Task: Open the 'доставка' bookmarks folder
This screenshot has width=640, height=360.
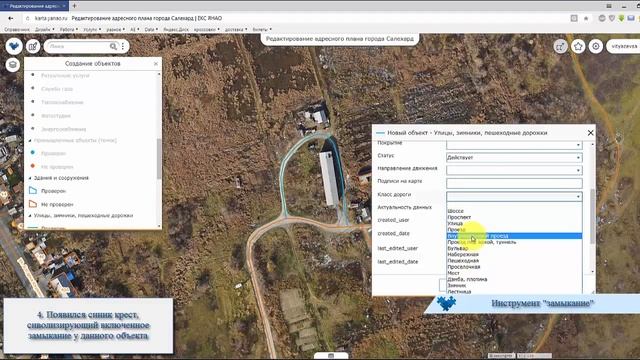Action: pyautogui.click(x=236, y=29)
